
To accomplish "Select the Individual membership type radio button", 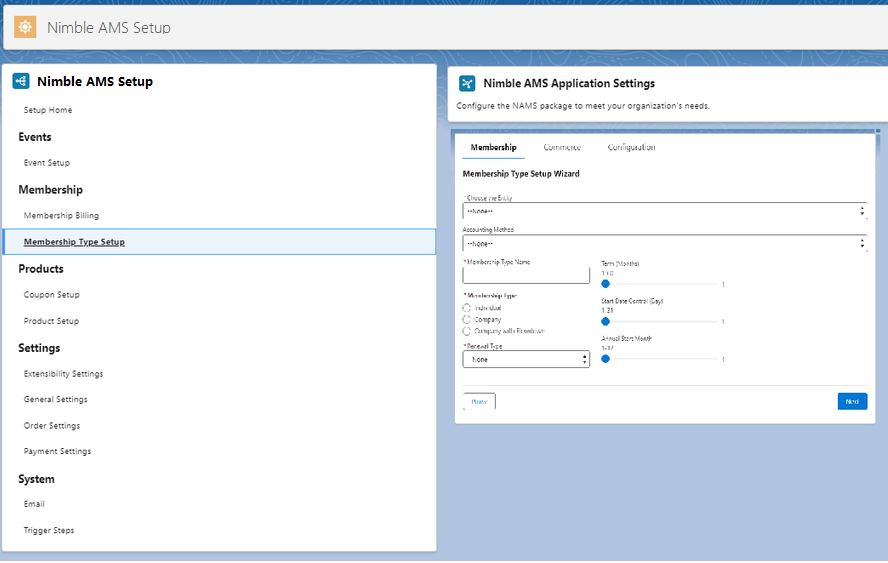I will [467, 308].
